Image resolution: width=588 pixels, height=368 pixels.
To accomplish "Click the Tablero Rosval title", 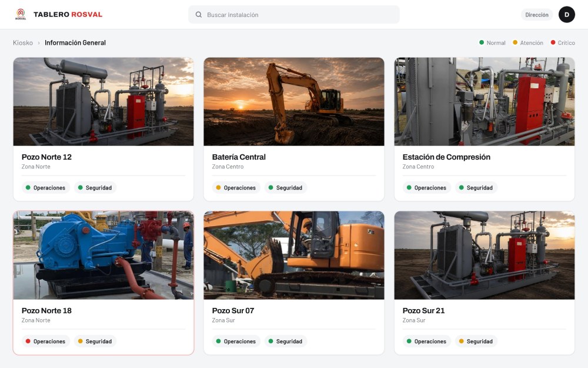I will point(68,14).
